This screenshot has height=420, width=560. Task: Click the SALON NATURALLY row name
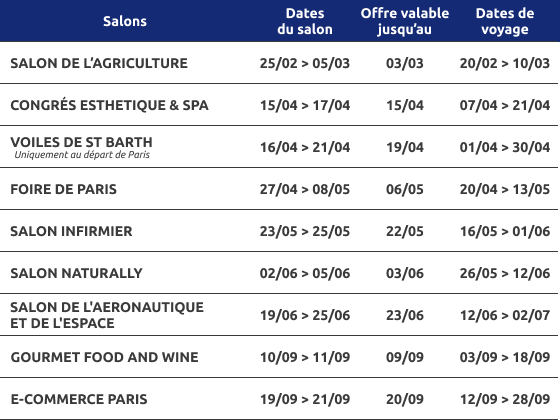[x=76, y=273]
